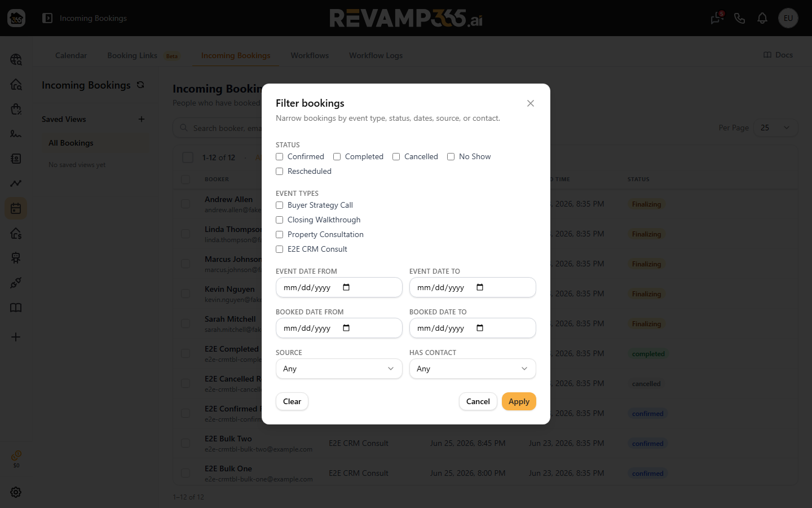Select All Bookings saved view

tap(96, 143)
